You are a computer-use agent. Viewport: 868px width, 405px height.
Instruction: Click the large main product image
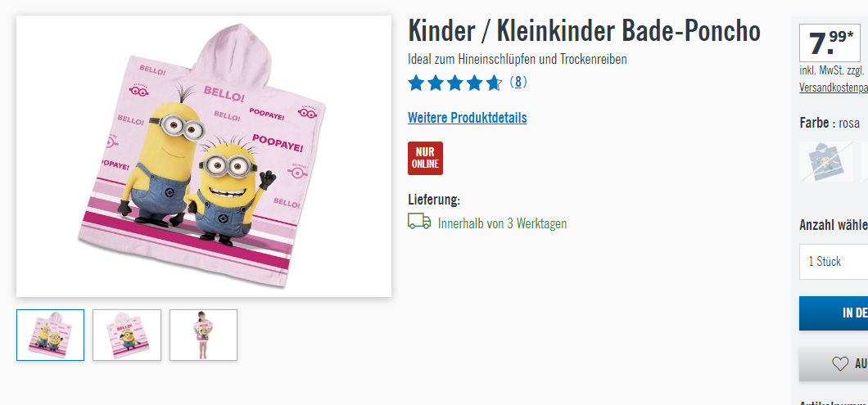204,156
